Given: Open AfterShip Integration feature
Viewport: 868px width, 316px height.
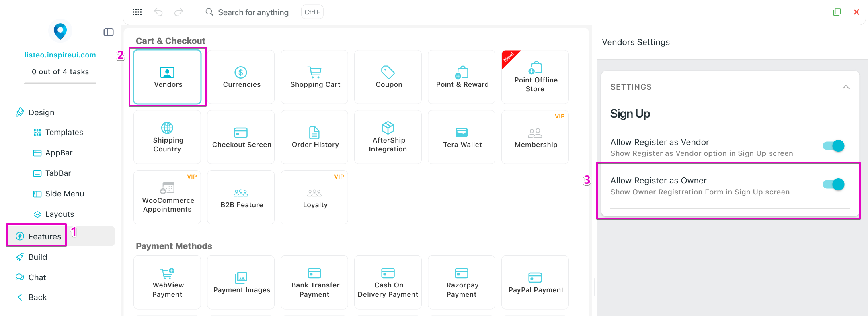Looking at the screenshot, I should (x=388, y=137).
